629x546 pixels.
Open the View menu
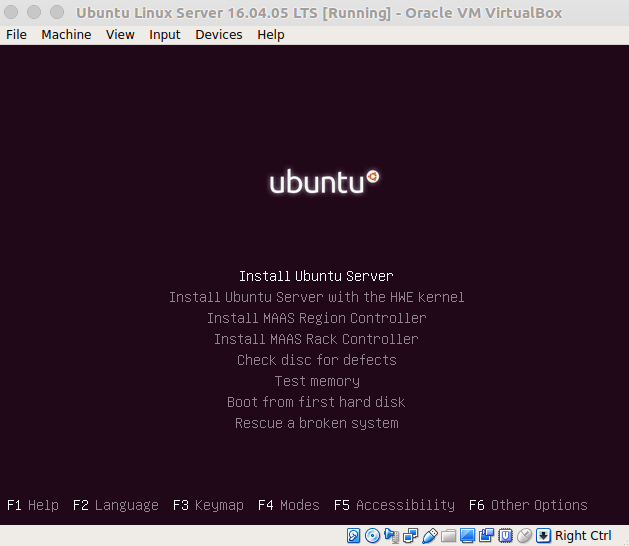(x=120, y=35)
